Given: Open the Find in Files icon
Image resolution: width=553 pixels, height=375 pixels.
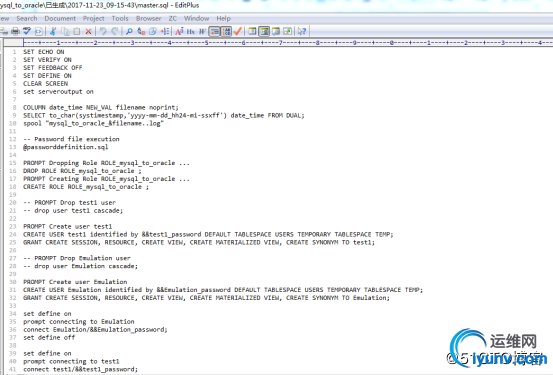Looking at the screenshot, I should (x=153, y=31).
